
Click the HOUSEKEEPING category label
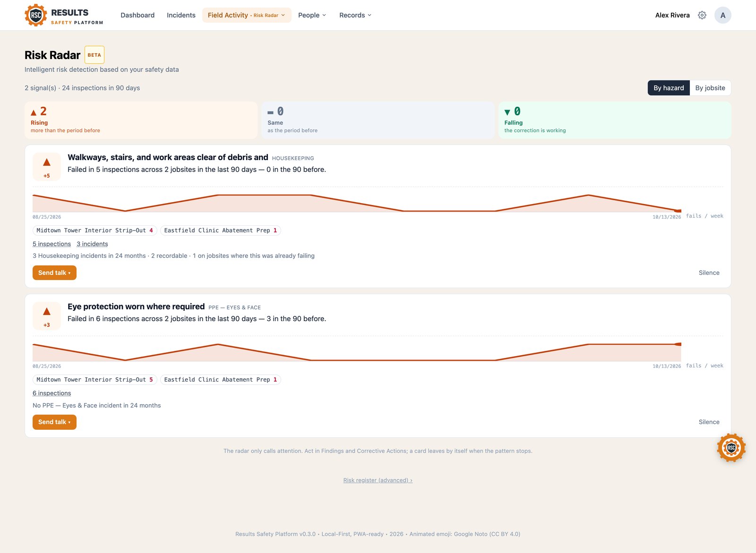tap(293, 158)
